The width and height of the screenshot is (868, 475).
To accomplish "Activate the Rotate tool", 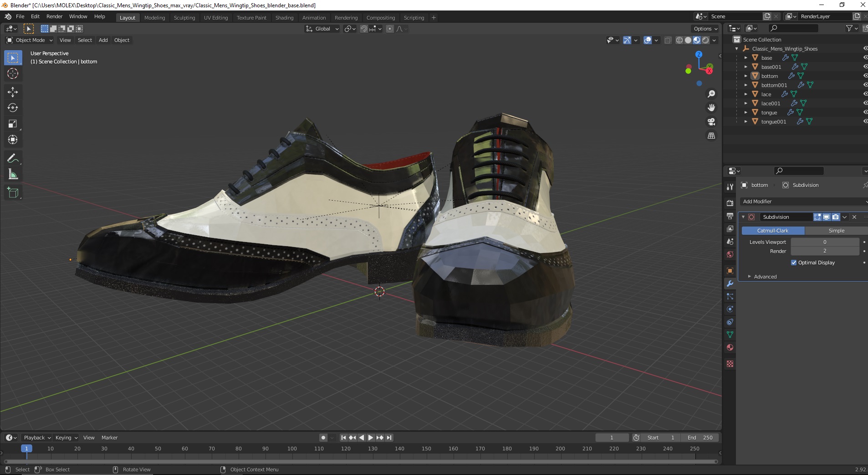I will pos(13,108).
